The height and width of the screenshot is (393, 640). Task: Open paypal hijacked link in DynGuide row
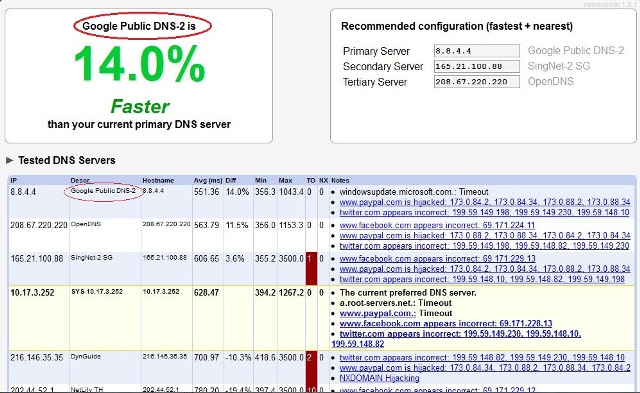point(485,367)
